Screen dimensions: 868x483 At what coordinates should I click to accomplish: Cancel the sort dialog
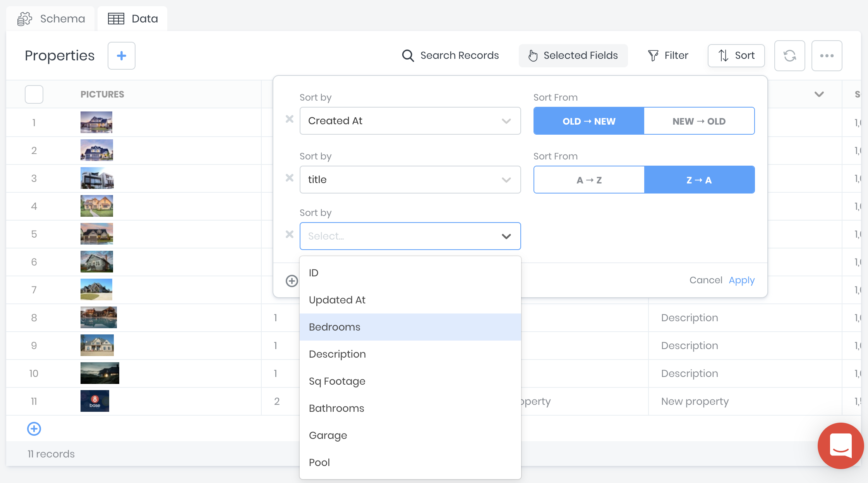[705, 280]
